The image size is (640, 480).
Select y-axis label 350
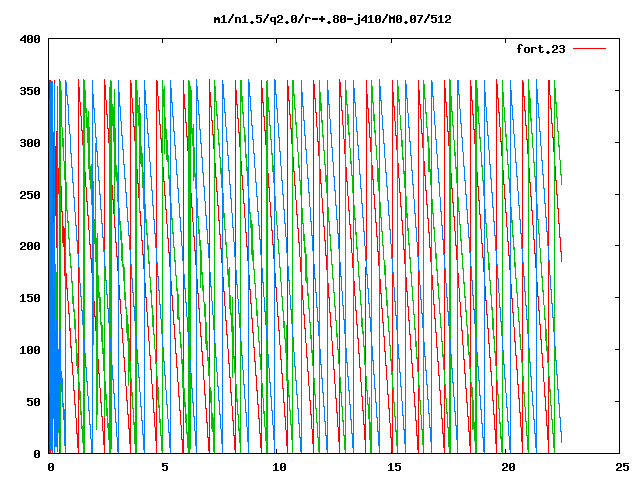click(x=30, y=91)
